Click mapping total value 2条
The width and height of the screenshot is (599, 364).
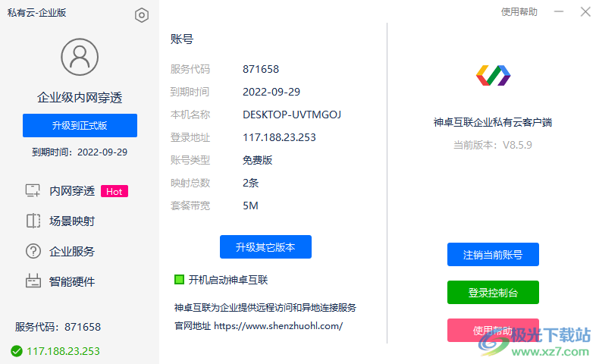click(251, 183)
